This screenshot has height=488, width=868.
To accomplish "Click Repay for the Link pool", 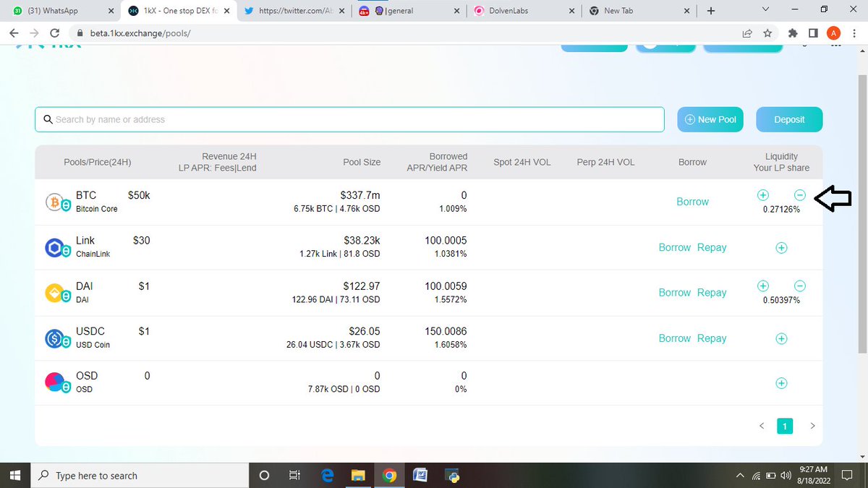I will point(712,247).
